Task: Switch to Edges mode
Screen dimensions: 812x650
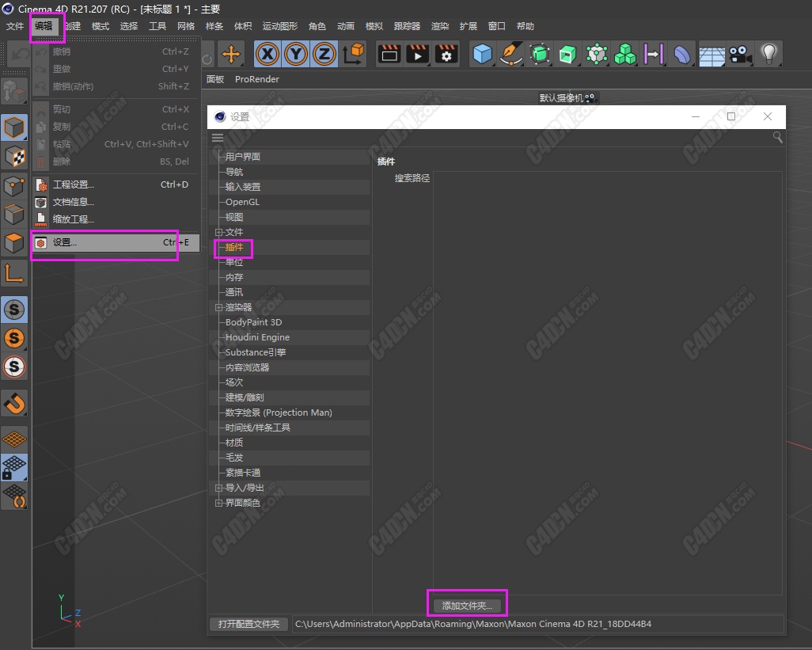Action: coord(14,215)
